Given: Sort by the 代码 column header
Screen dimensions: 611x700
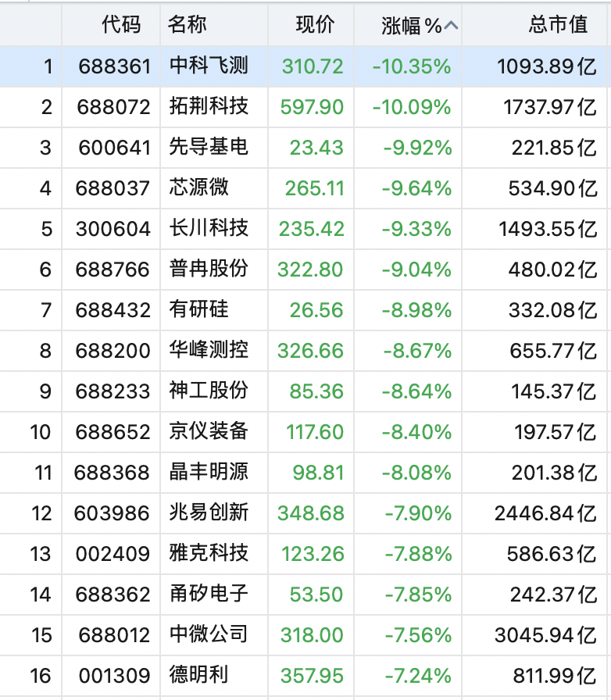Looking at the screenshot, I should (x=121, y=24).
